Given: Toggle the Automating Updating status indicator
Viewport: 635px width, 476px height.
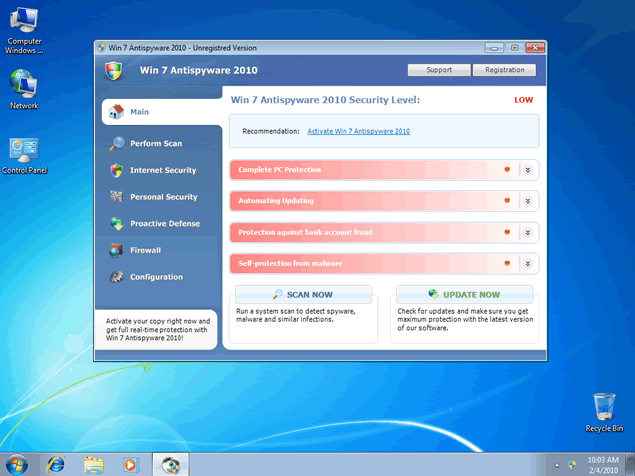Looking at the screenshot, I should point(507,201).
